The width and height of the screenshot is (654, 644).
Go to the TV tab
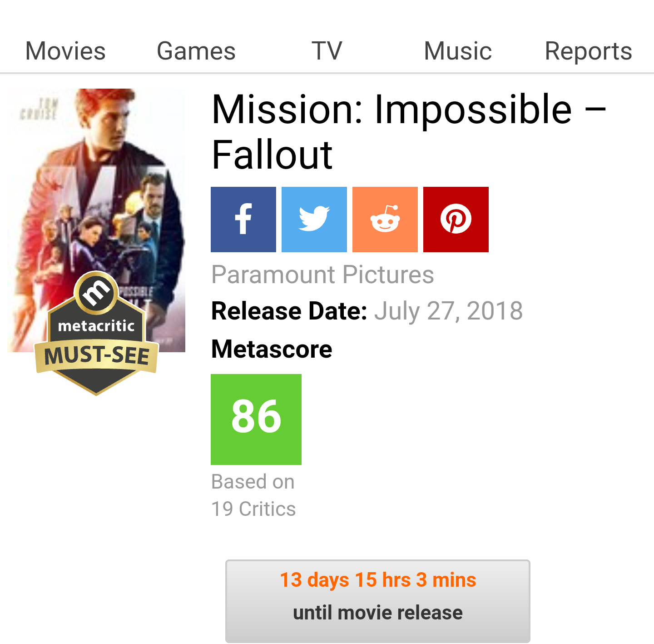point(327,51)
